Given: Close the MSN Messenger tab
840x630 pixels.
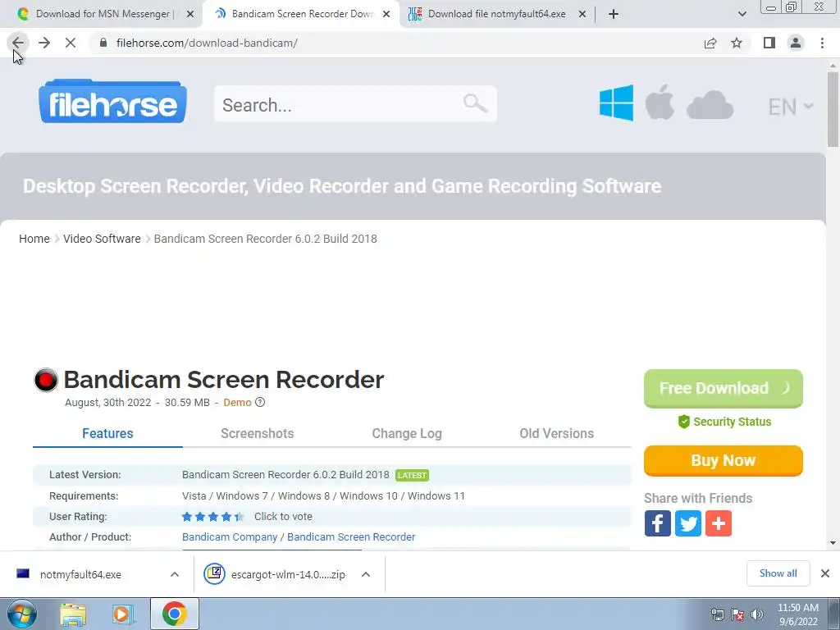Looking at the screenshot, I should [190, 14].
